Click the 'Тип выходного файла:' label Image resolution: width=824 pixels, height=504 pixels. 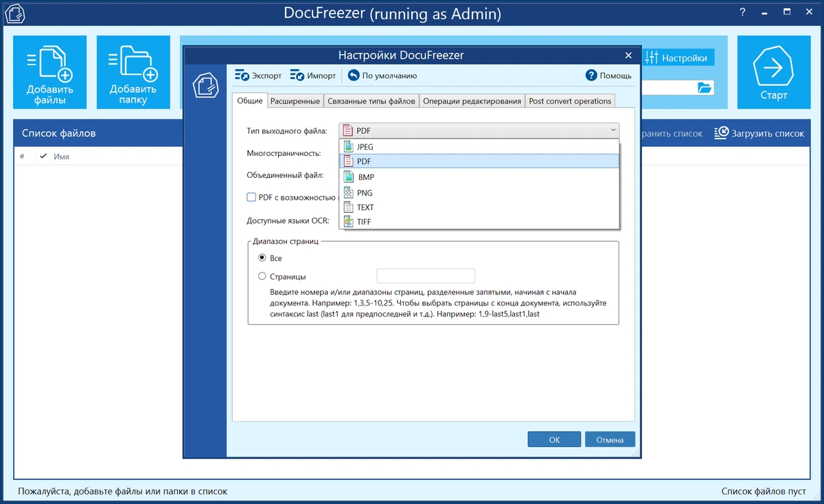tap(286, 130)
